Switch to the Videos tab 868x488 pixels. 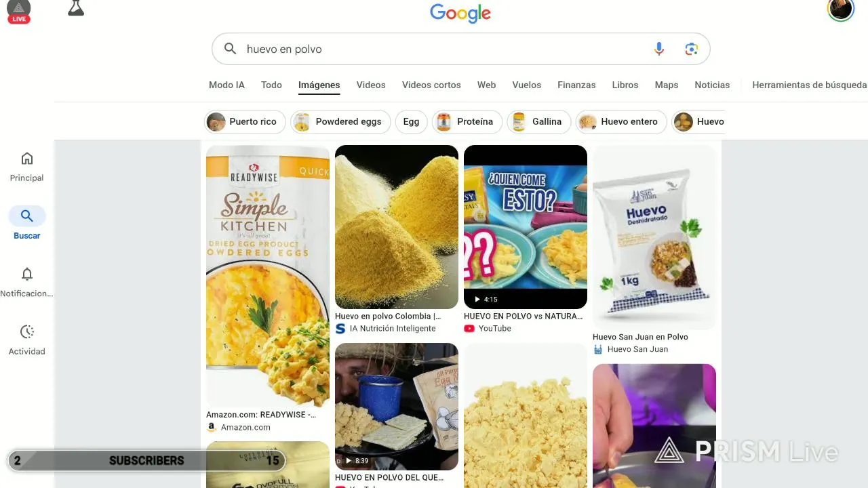371,85
